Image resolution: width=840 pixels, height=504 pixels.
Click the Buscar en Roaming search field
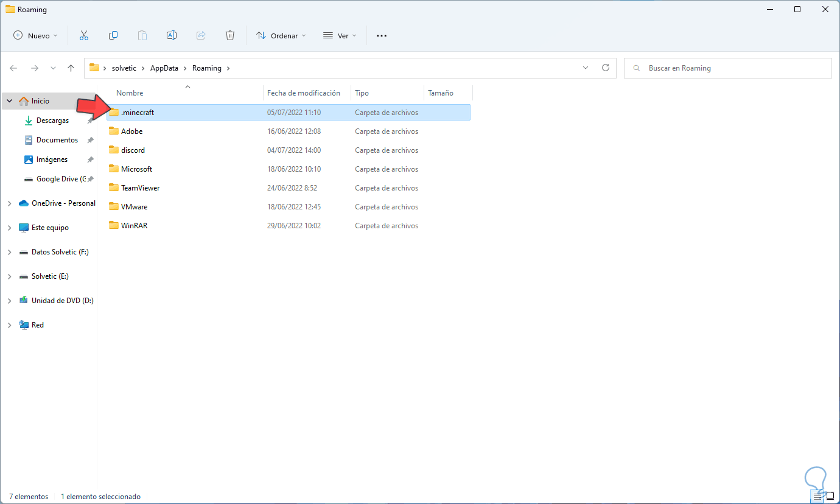point(728,68)
